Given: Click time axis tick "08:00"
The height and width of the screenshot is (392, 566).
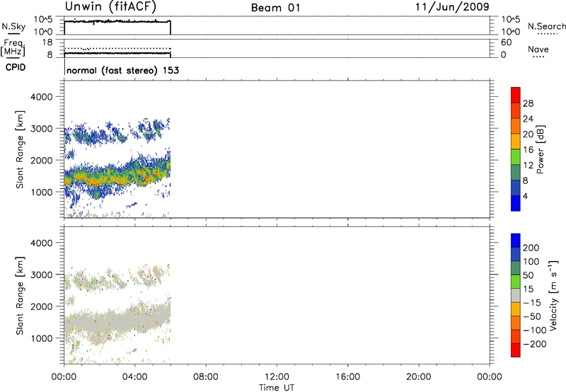Looking at the screenshot, I should tap(206, 377).
